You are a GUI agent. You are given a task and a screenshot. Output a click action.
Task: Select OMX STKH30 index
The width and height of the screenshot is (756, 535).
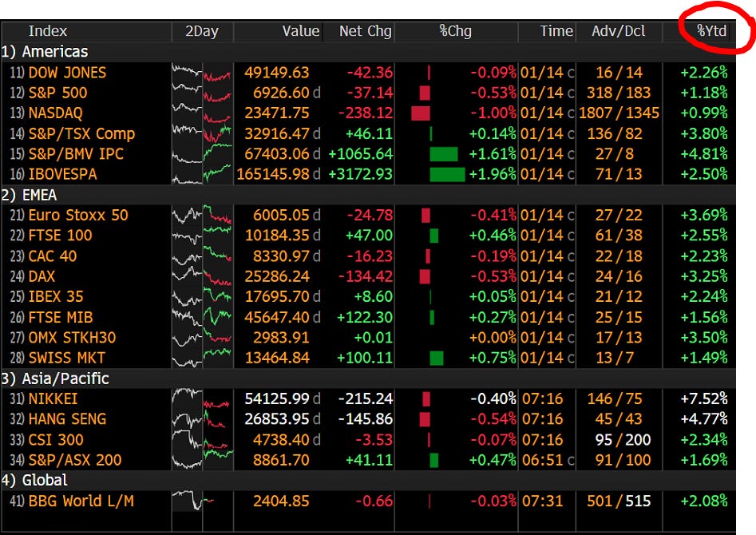click(72, 338)
